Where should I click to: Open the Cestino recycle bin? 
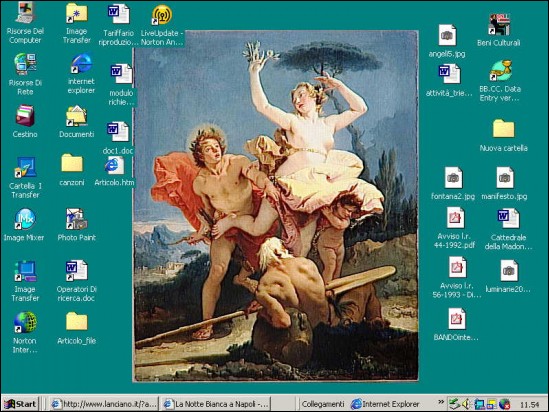25,121
